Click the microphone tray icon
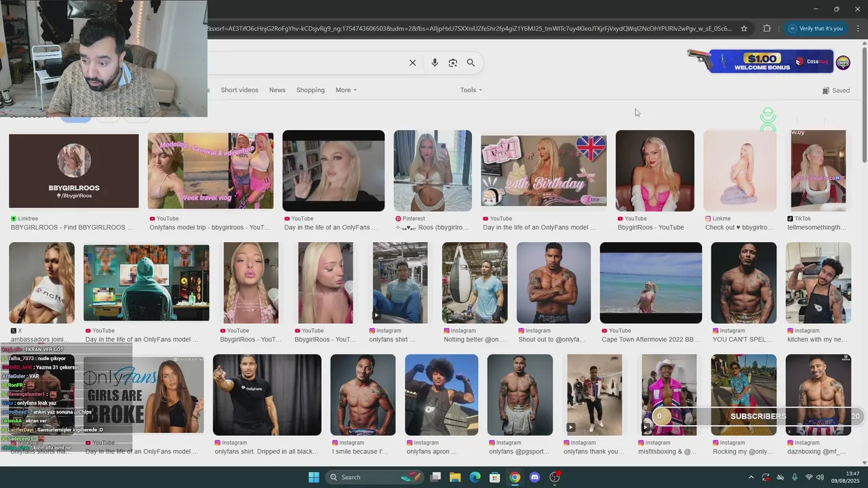The height and width of the screenshot is (488, 868). (794, 477)
